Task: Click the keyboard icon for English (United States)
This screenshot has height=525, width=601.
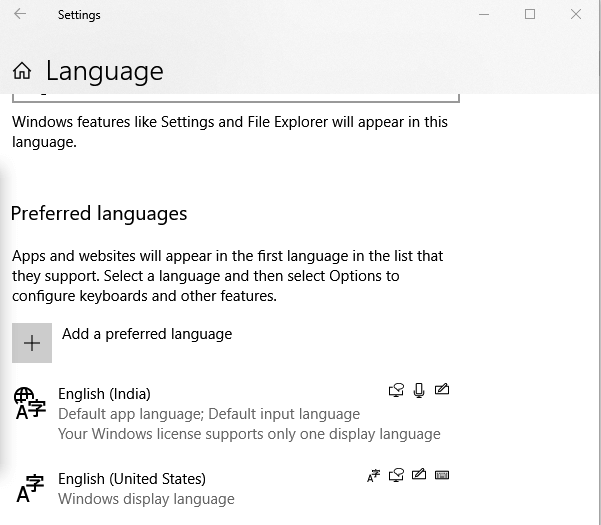Action: (442, 475)
